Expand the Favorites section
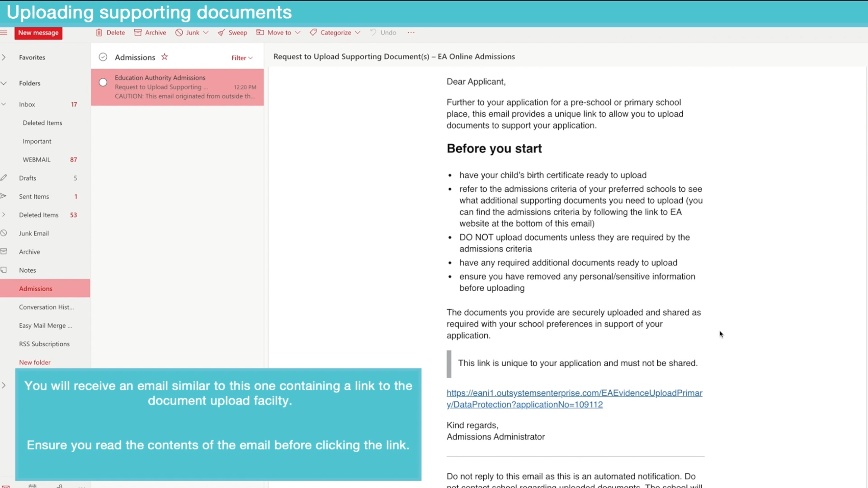Screen dimensions: 868x488 pos(4,57)
